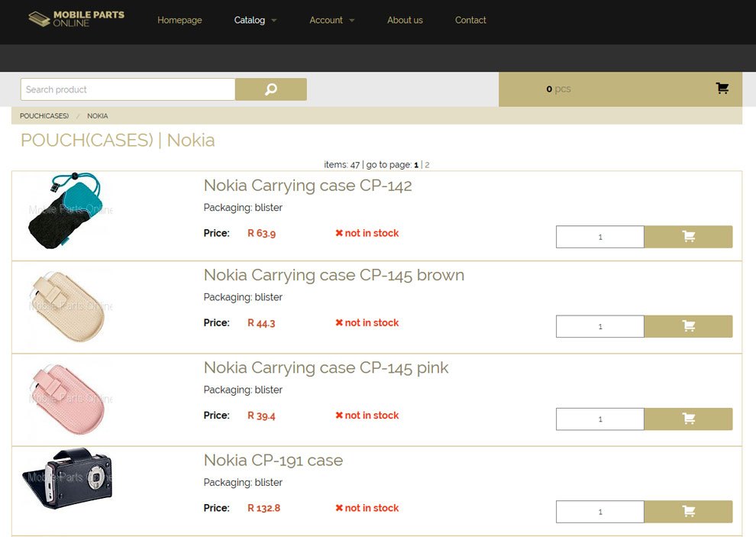Screen dimensions: 756x537
Task: Click the magnifier search button
Action: pos(271,89)
